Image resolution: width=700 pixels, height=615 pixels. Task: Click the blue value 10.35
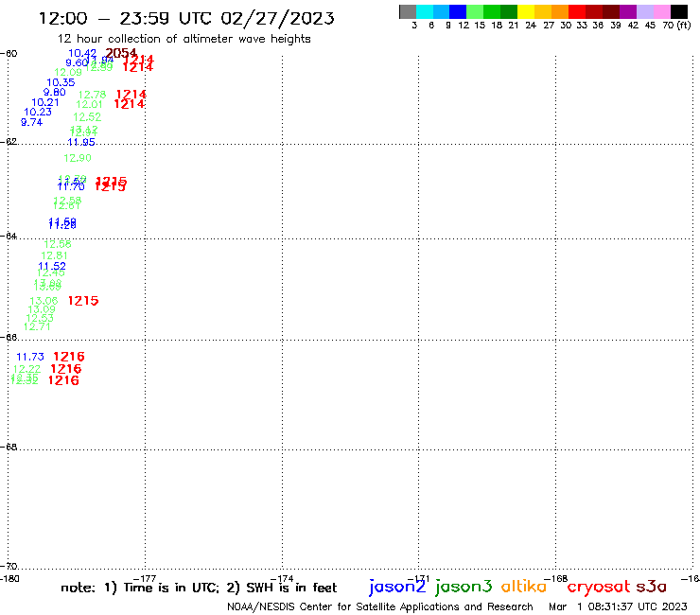click(61, 82)
